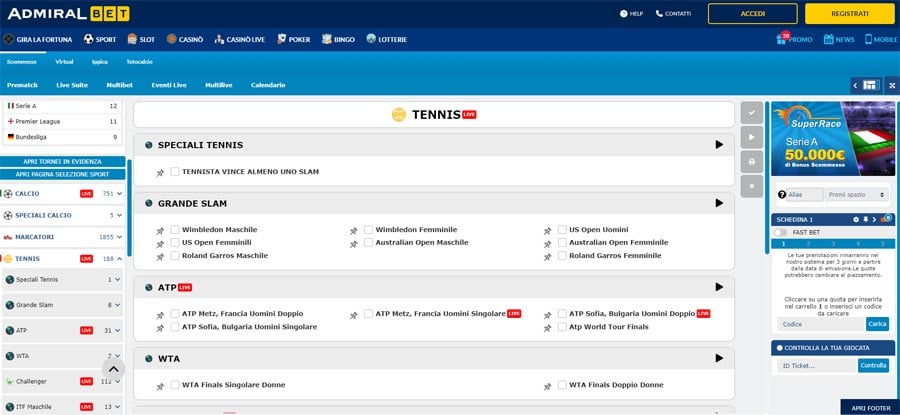Open the Casinò chip icon
Image resolution: width=900 pixels, height=415 pixels.
pyautogui.click(x=171, y=39)
